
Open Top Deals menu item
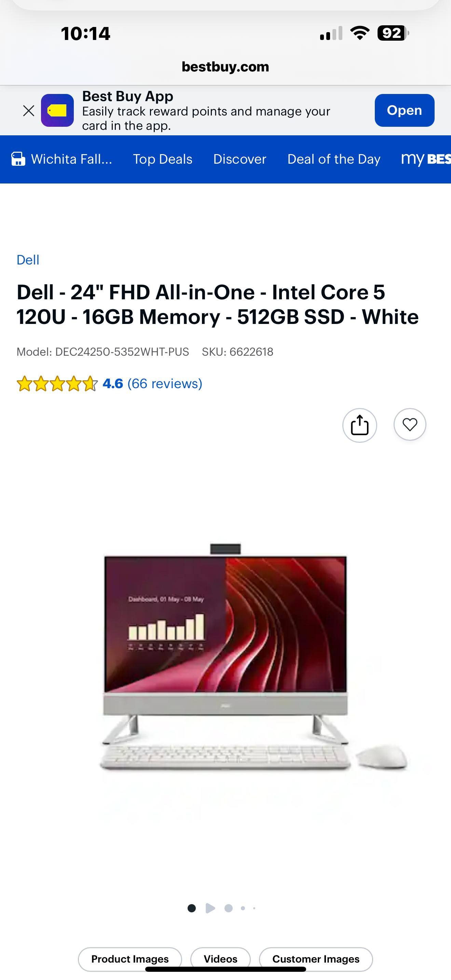click(162, 159)
